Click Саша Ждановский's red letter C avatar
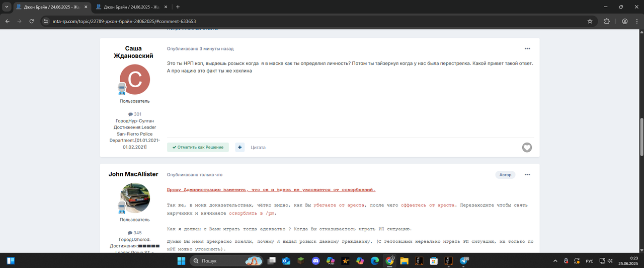This screenshot has height=268, width=644. pyautogui.click(x=135, y=80)
